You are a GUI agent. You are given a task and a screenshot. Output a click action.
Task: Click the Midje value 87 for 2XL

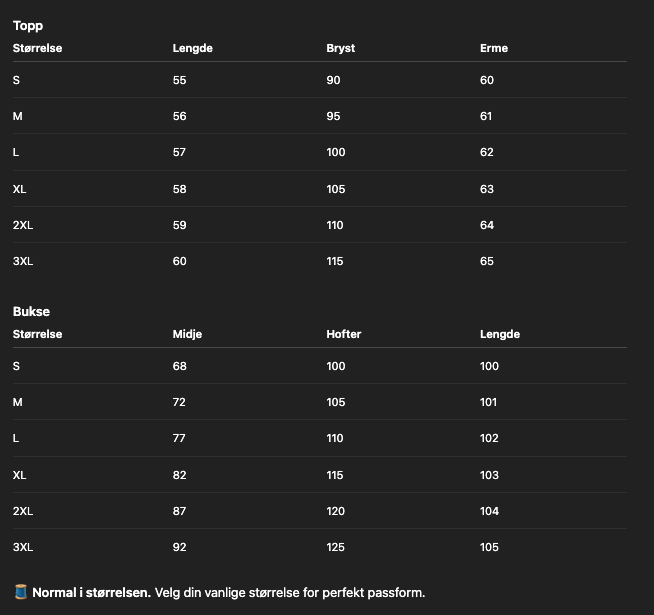coord(180,511)
